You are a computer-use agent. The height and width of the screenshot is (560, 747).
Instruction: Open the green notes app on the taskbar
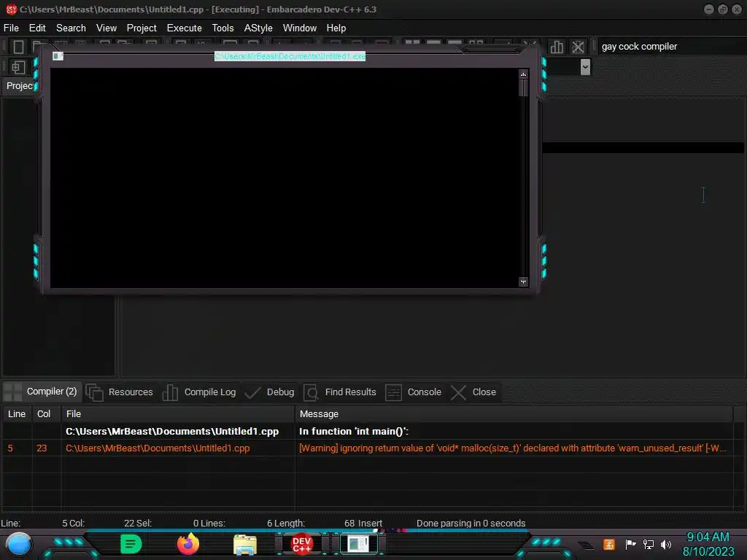(x=131, y=544)
